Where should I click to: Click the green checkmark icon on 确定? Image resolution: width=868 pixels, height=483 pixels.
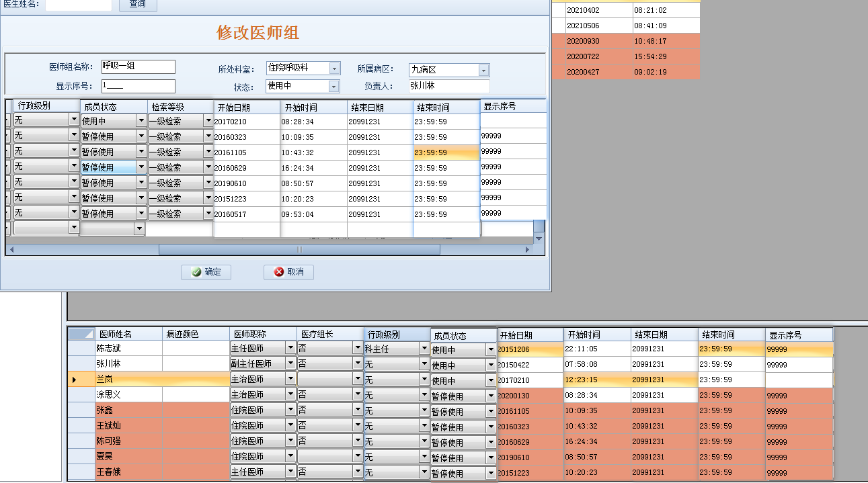pyautogui.click(x=196, y=272)
